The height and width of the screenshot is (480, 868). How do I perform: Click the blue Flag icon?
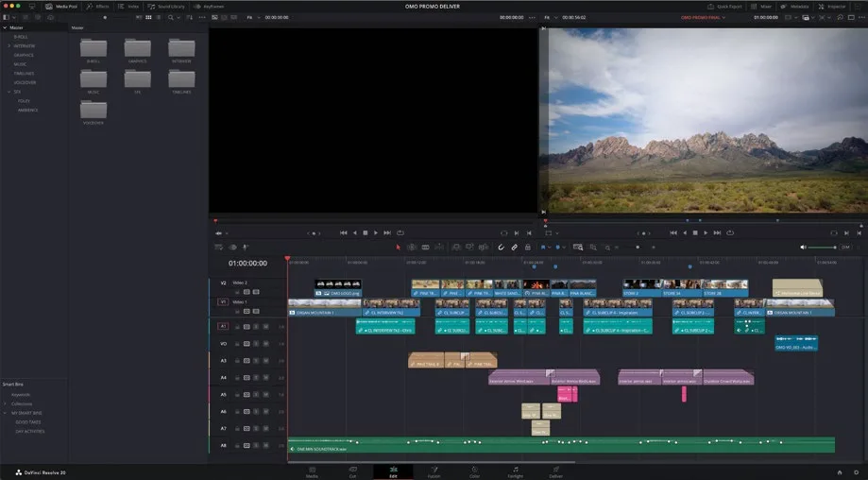pos(543,247)
